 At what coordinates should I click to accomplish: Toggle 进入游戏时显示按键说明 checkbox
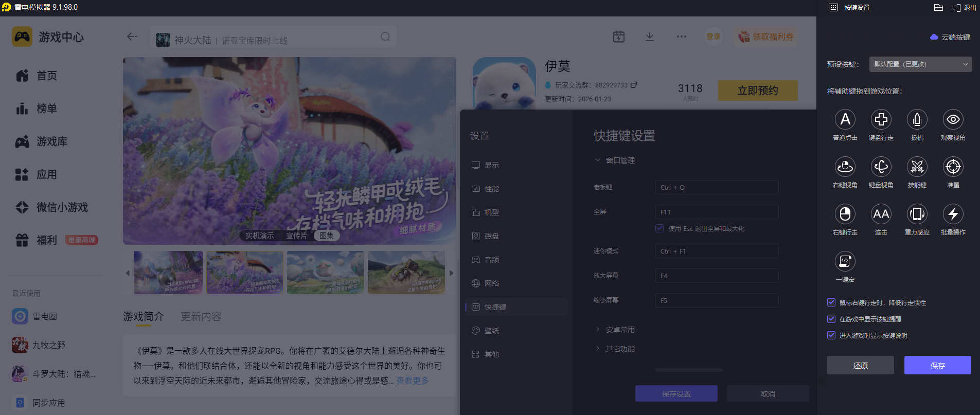pos(831,335)
